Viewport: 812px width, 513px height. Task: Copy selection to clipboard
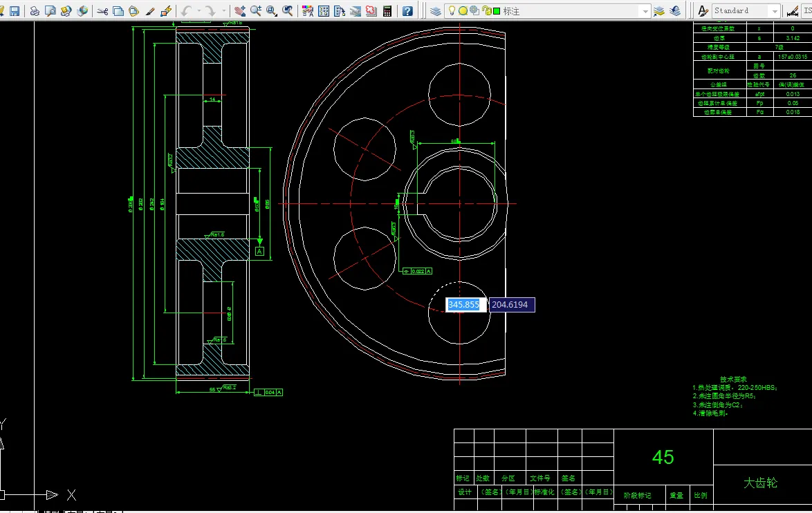118,11
